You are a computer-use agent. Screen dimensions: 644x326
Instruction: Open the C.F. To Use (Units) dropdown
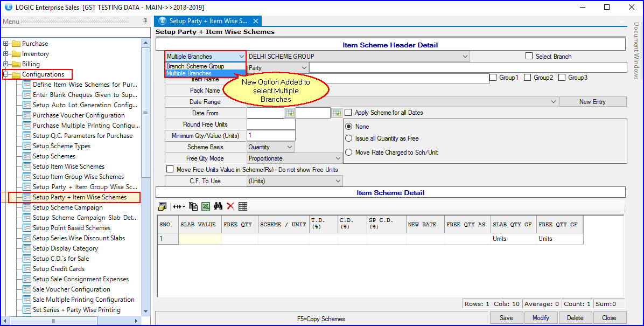[x=295, y=181]
